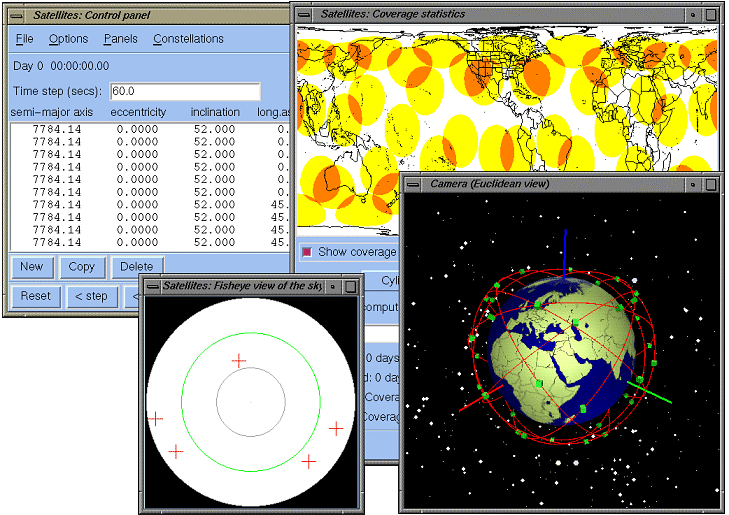
Task: Open the Camera window menu button
Action: coord(412,184)
